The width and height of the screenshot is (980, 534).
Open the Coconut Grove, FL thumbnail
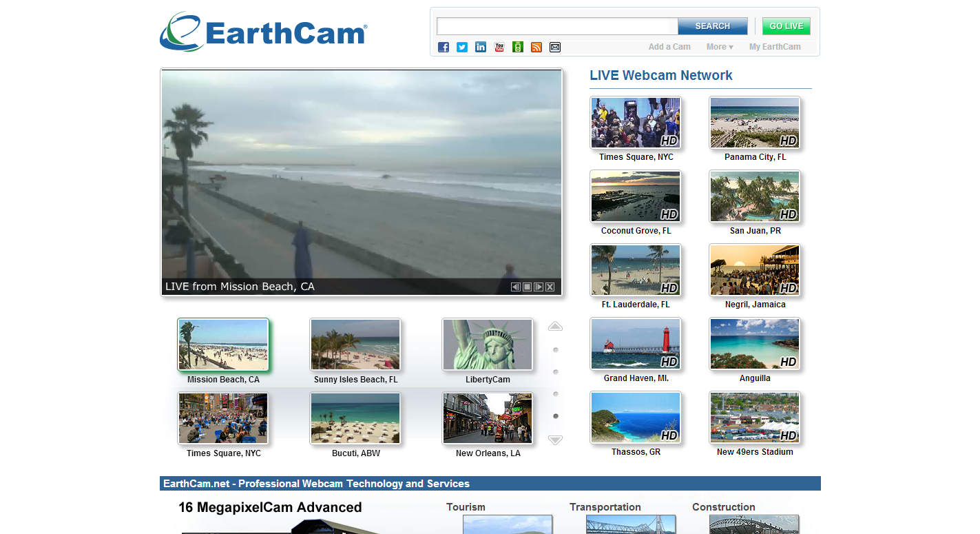pos(636,196)
